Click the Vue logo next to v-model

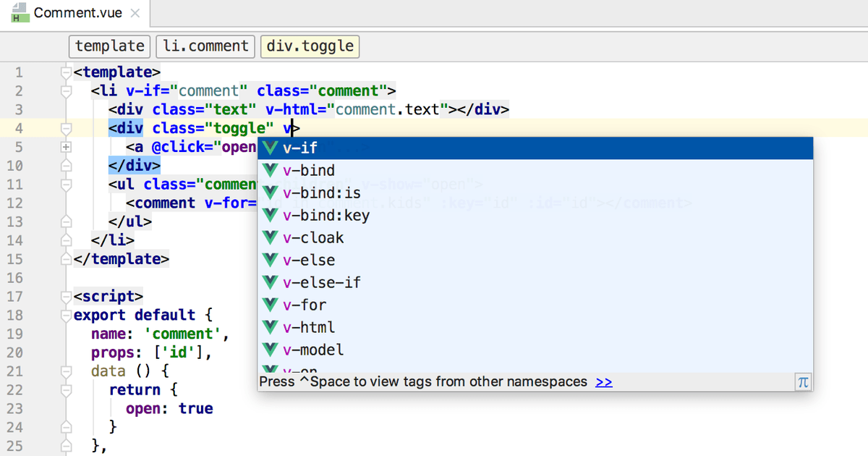coord(270,350)
